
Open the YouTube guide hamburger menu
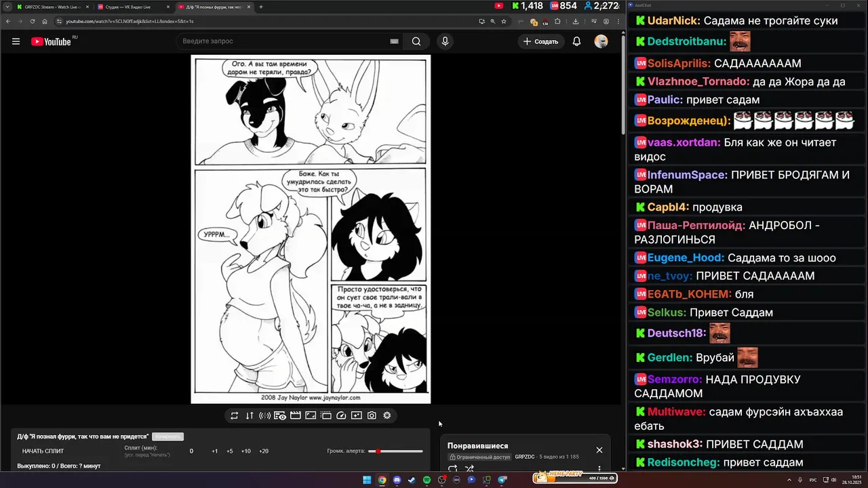point(16,41)
